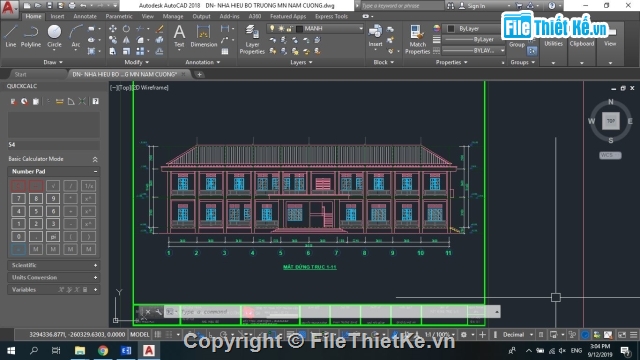This screenshot has width=640, height=360.
Task: Click QuickCalc Clear History icon
Action: tap(24, 101)
